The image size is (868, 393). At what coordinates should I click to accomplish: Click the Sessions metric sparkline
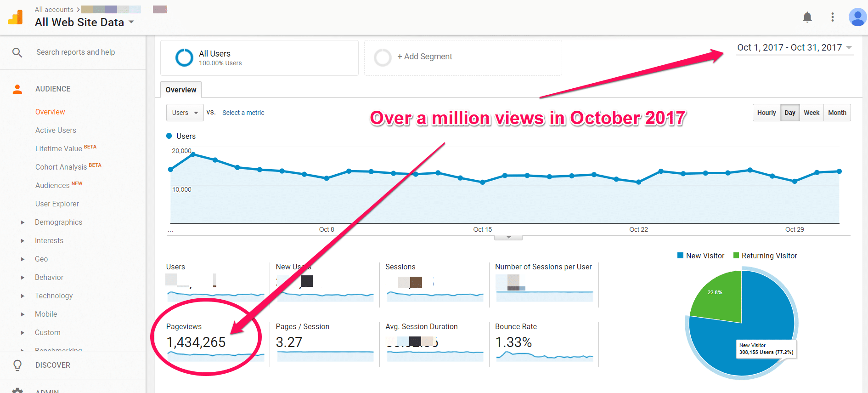[x=435, y=296]
